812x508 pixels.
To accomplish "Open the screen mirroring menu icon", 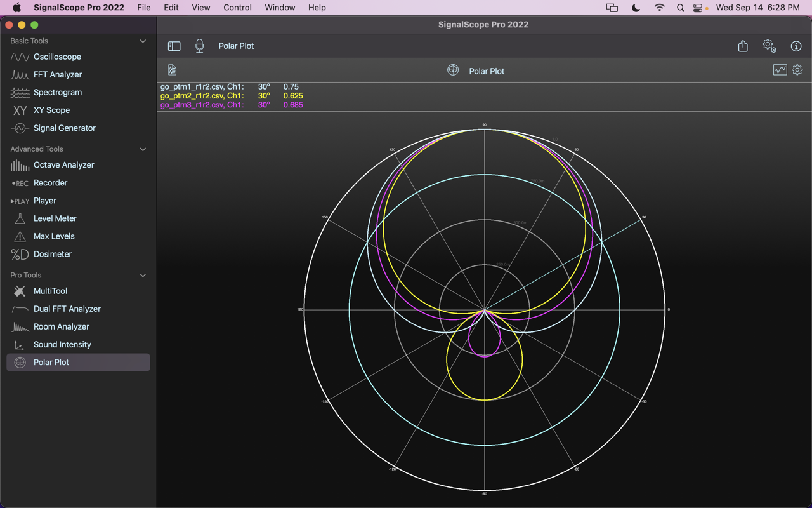I will pos(612,8).
